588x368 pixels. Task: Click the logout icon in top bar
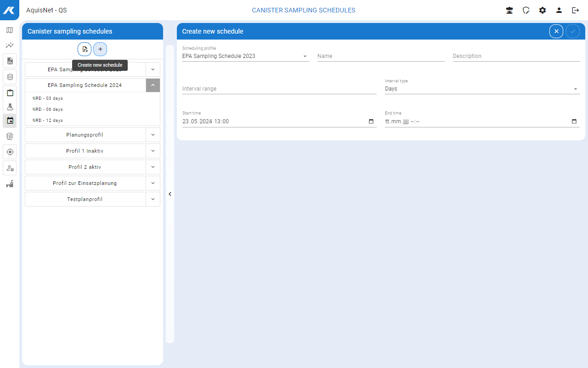(576, 10)
